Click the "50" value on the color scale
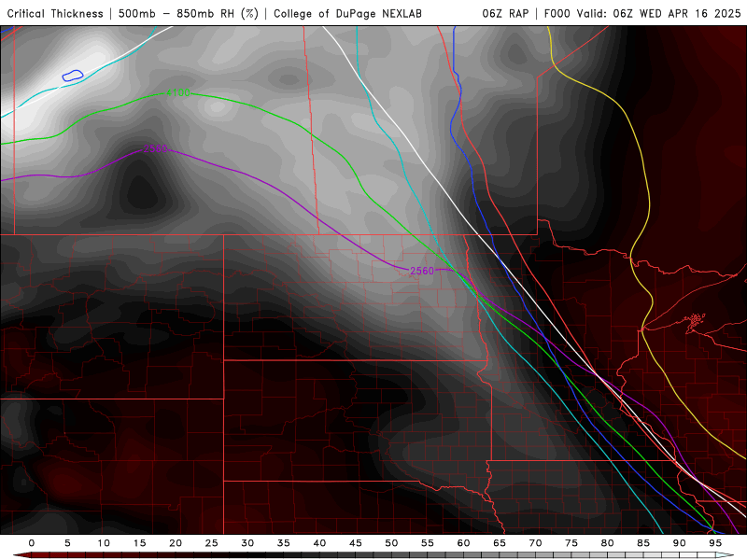This screenshot has width=747, height=560. click(x=391, y=543)
